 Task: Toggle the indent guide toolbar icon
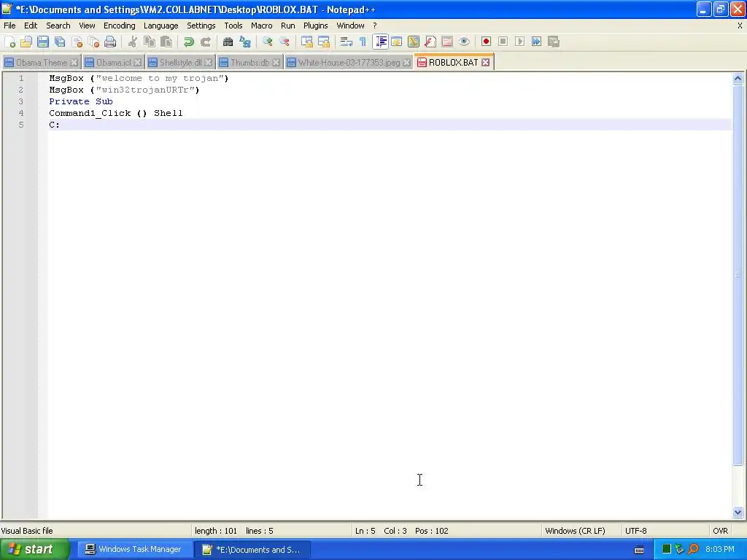[380, 42]
